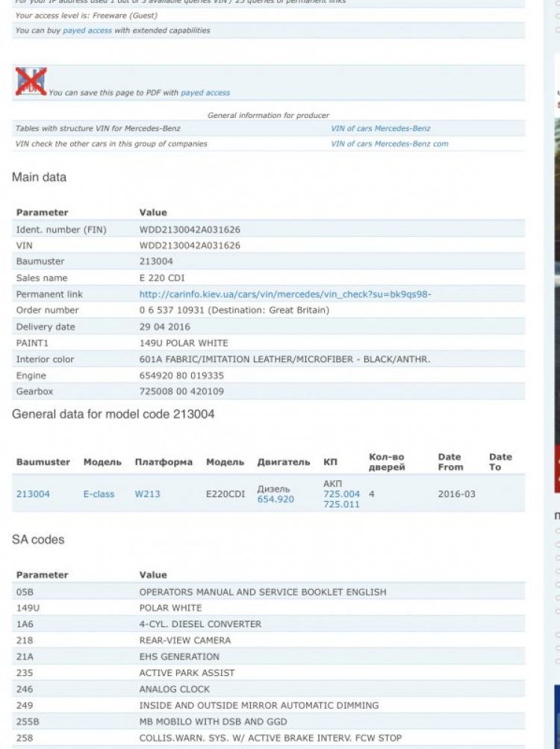Open gearbox link 725.011

[342, 504]
